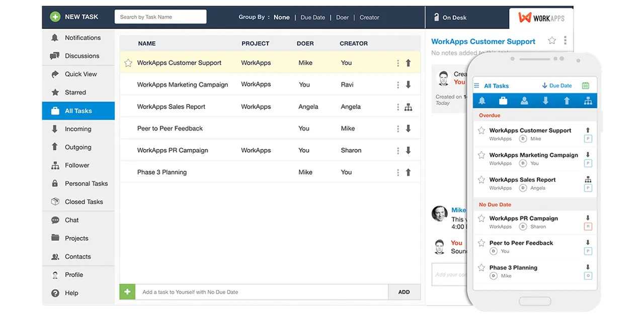644x317 pixels.
Task: Click the green plus beside add task field
Action: pyautogui.click(x=127, y=292)
